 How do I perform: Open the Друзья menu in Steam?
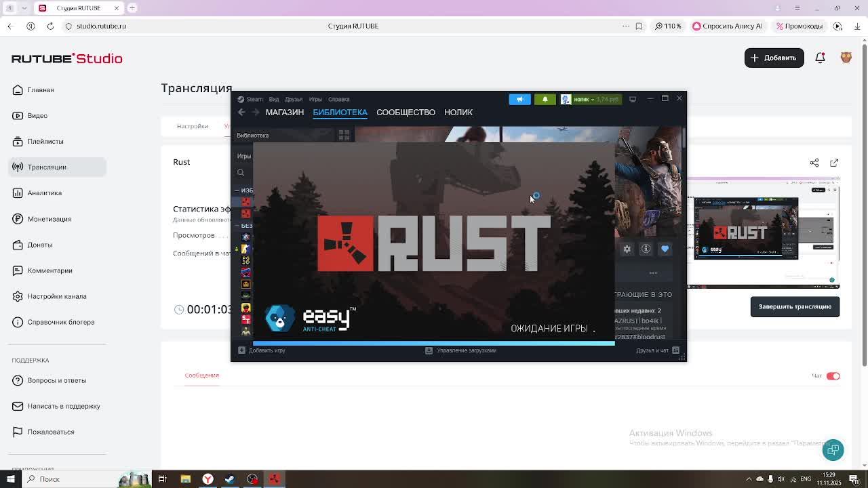(294, 99)
